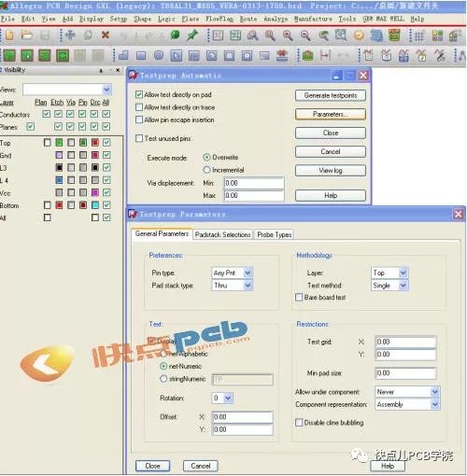Image resolution: width=467 pixels, height=476 pixels.
Task: Click the Open folder toolbar icon
Action: point(27,35)
